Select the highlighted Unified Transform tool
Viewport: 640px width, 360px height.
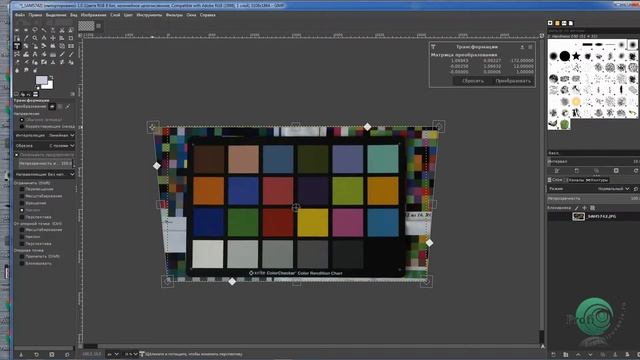click(17, 46)
